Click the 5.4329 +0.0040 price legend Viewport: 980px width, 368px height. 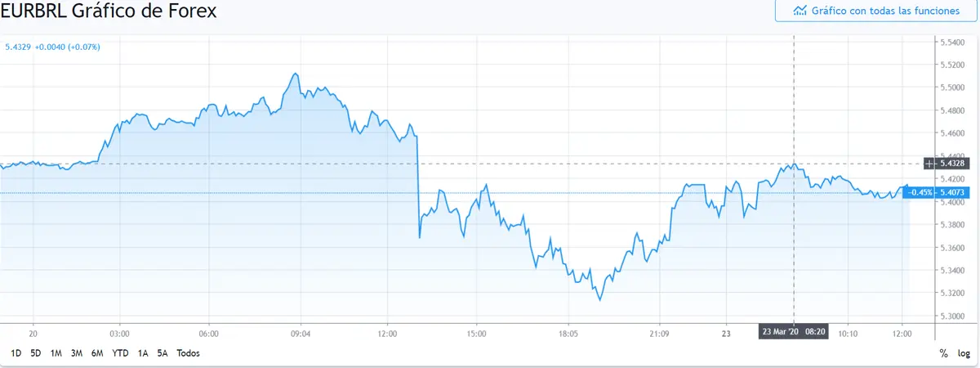click(52, 47)
